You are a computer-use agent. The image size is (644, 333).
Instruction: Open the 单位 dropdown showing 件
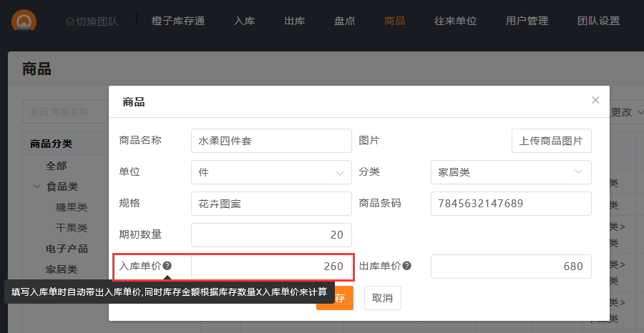coord(271,172)
